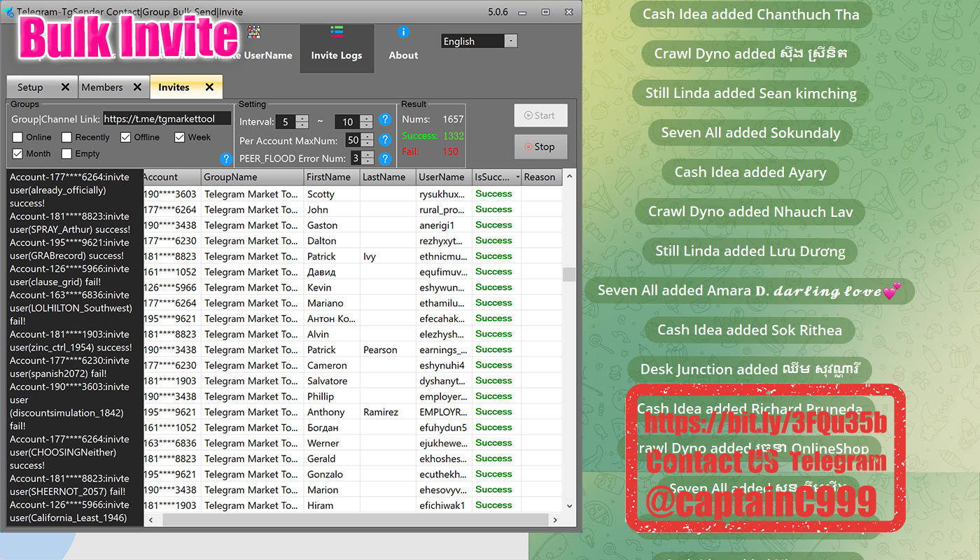Click the help icon in Groups panel
Image resolution: width=980 pixels, height=560 pixels.
click(x=225, y=159)
